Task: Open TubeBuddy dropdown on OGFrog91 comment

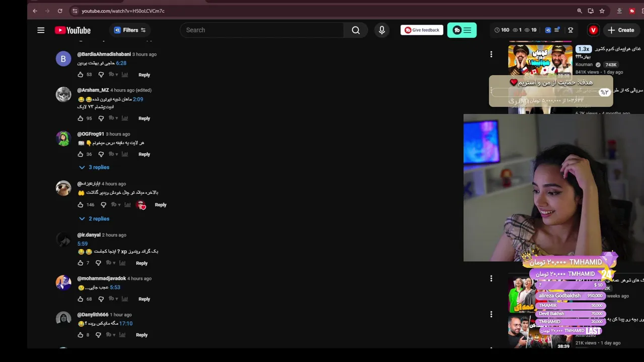Action: 113,154
